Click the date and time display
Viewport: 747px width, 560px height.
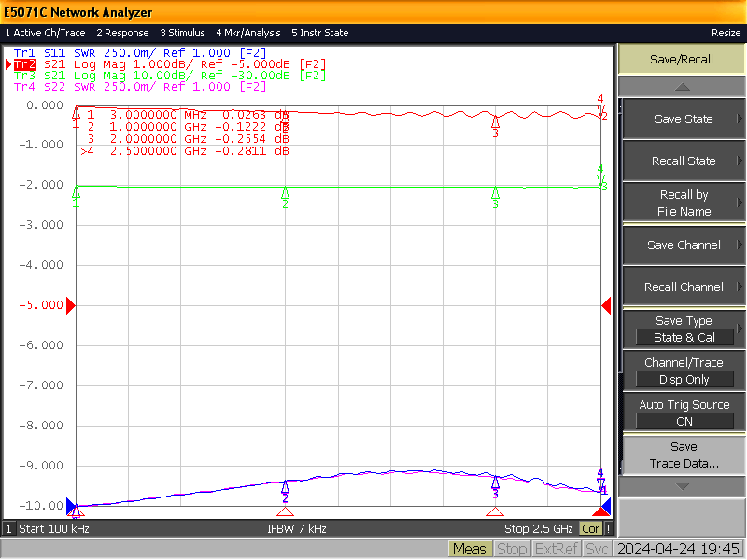pyautogui.click(x=679, y=550)
